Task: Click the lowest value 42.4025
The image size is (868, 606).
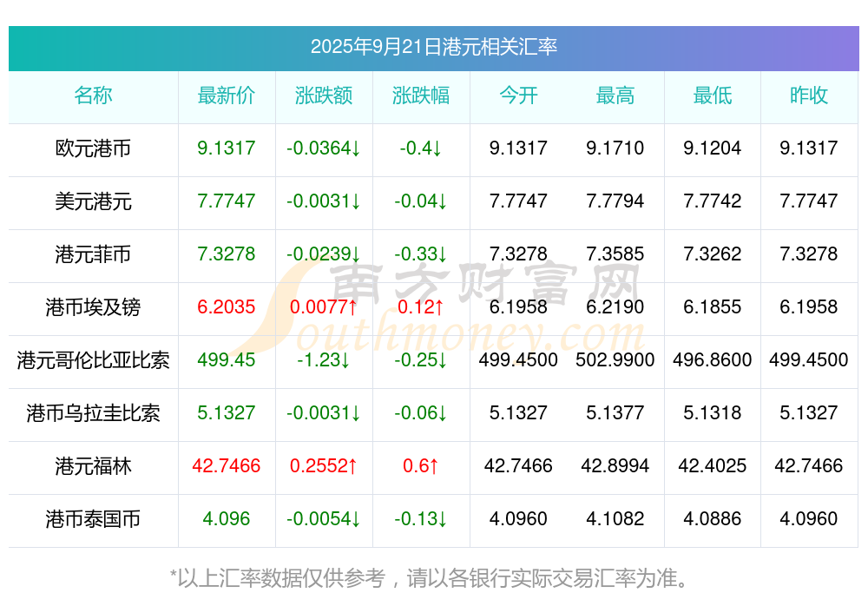Action: (713, 465)
